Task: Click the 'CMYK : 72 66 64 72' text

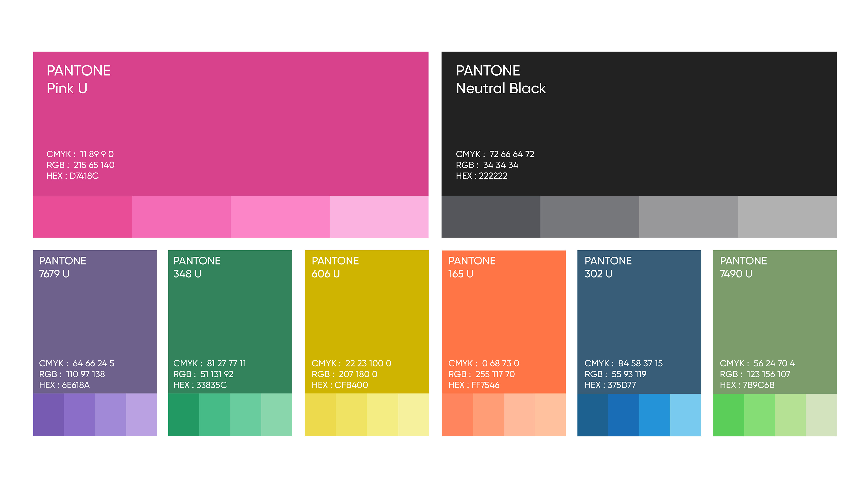Action: pos(495,154)
